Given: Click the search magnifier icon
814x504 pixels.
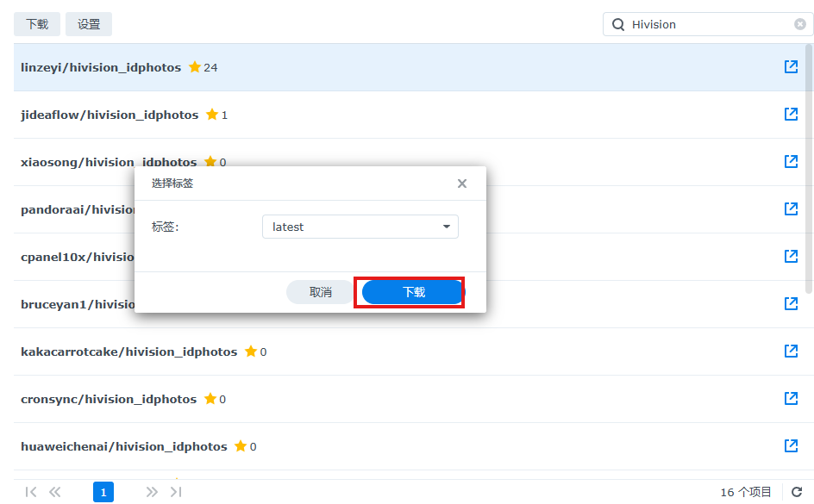Looking at the screenshot, I should pyautogui.click(x=618, y=24).
